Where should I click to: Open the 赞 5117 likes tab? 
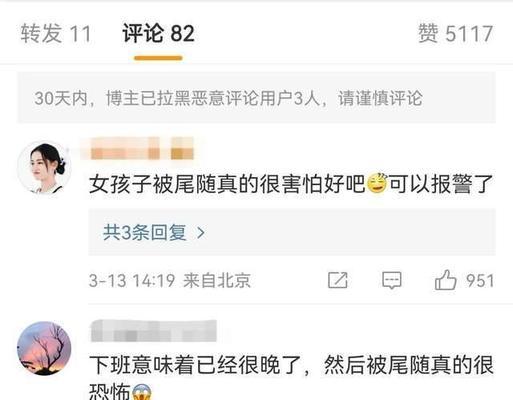tap(456, 34)
